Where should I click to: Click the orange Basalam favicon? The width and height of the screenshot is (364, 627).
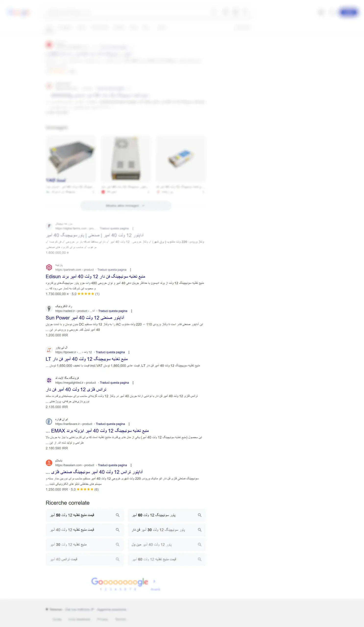49,463
